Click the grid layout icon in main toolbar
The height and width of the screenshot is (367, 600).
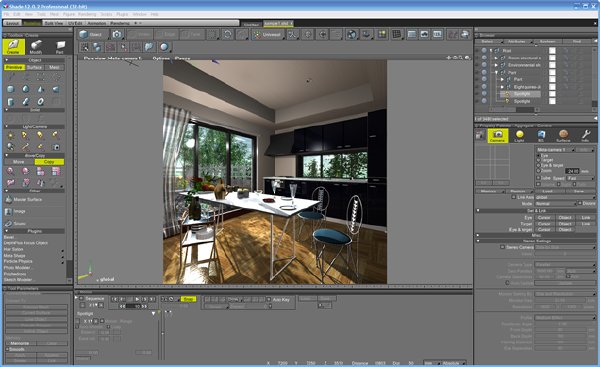pyautogui.click(x=397, y=34)
